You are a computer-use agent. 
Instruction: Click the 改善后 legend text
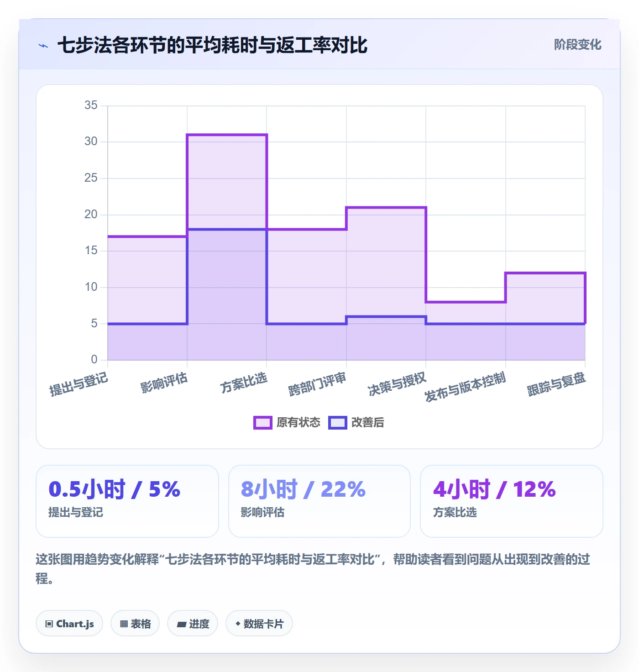(x=367, y=423)
